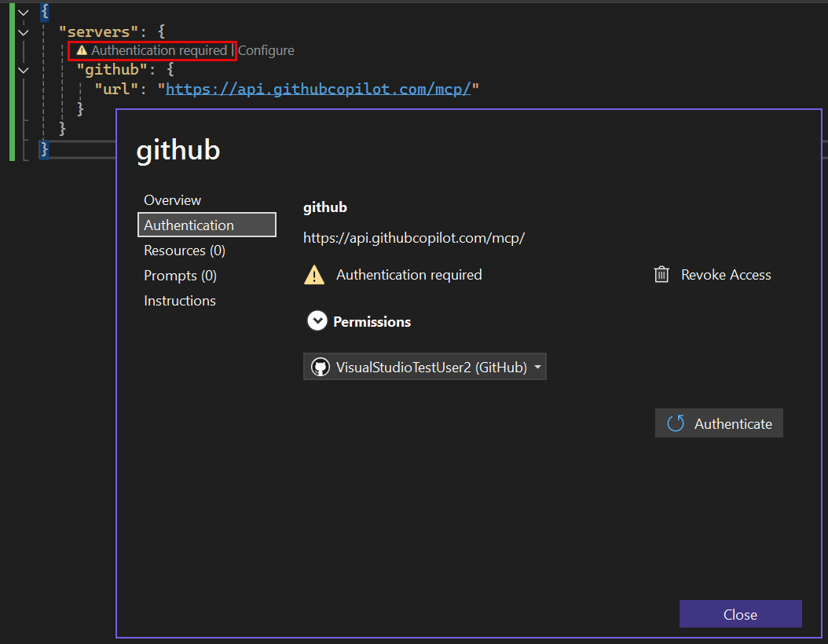Image resolution: width=828 pixels, height=644 pixels.
Task: Open the Instructions tab
Action: [x=180, y=300]
